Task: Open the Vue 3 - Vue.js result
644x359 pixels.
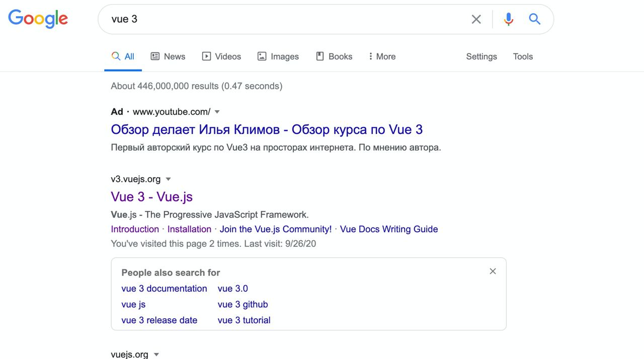Action: (152, 197)
